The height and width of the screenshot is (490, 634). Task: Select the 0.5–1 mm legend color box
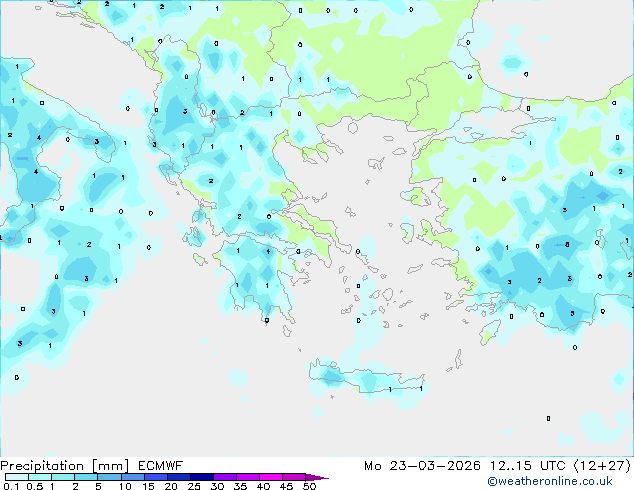pos(40,477)
